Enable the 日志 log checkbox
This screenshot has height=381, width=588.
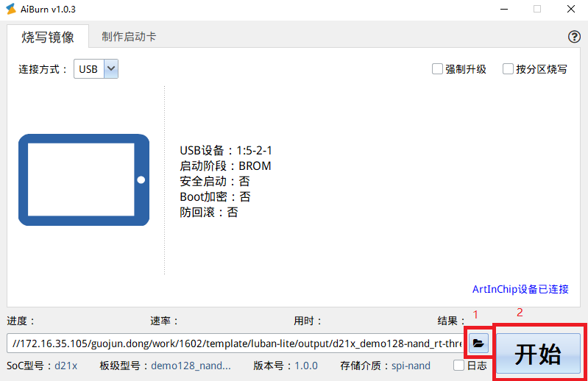point(458,366)
